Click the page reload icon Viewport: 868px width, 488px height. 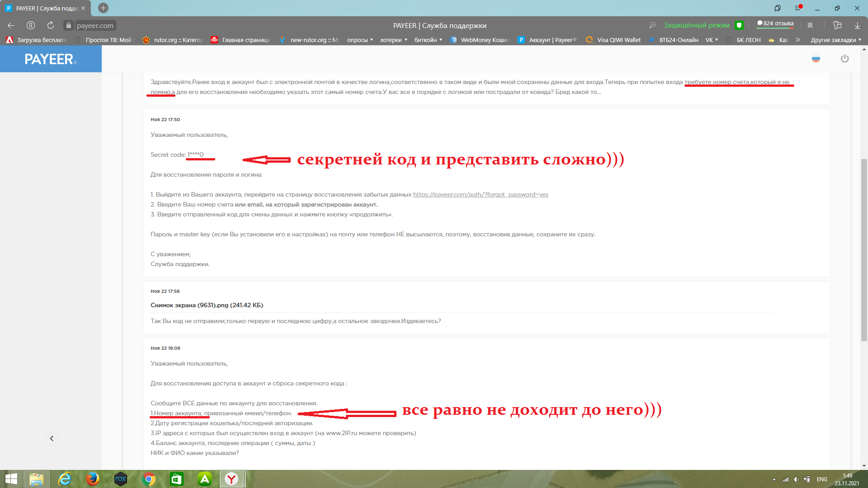click(49, 25)
